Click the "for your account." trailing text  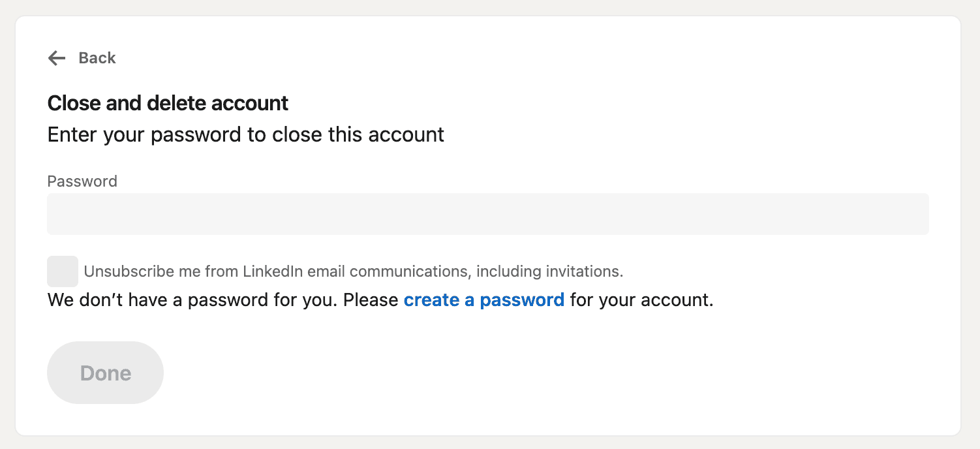pos(641,300)
